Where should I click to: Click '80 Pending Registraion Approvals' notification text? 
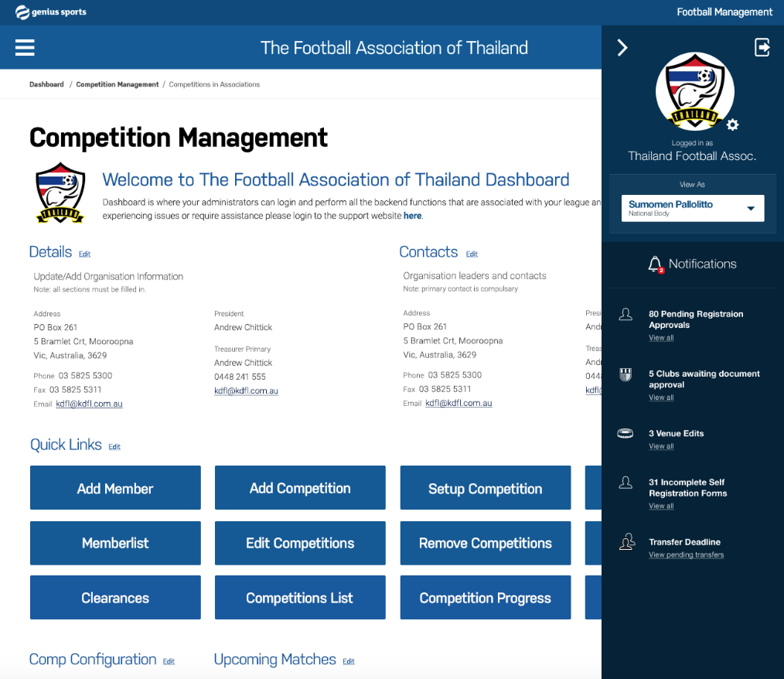(x=696, y=319)
